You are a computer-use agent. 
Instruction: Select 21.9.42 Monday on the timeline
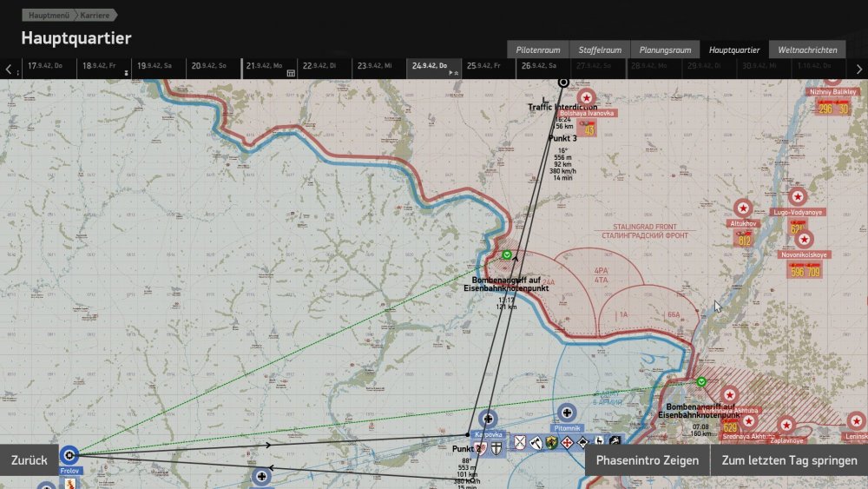(266, 66)
